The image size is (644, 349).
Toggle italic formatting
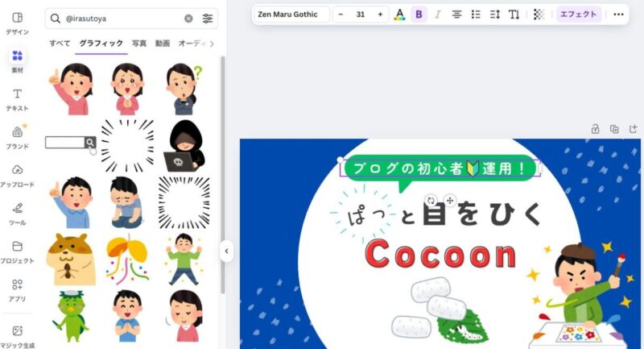pyautogui.click(x=437, y=15)
